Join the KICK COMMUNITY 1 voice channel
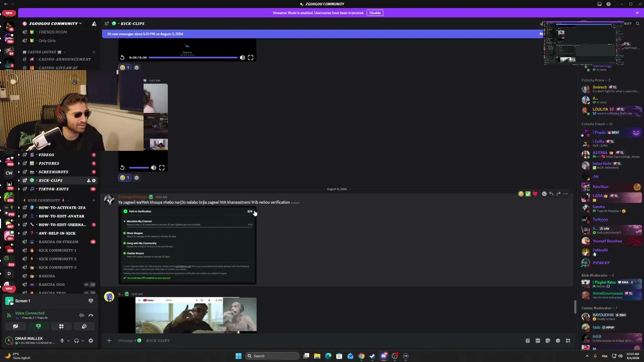The height and width of the screenshot is (362, 644). [x=58, y=250]
